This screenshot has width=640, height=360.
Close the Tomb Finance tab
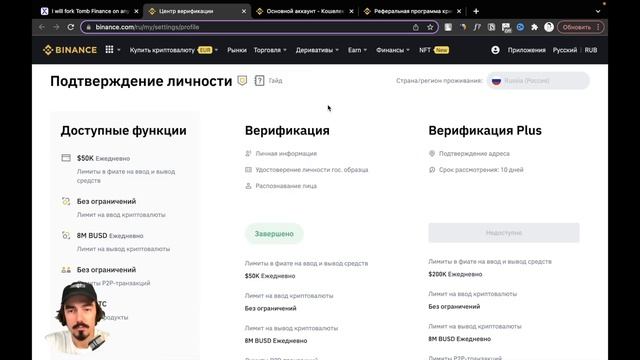[136, 11]
